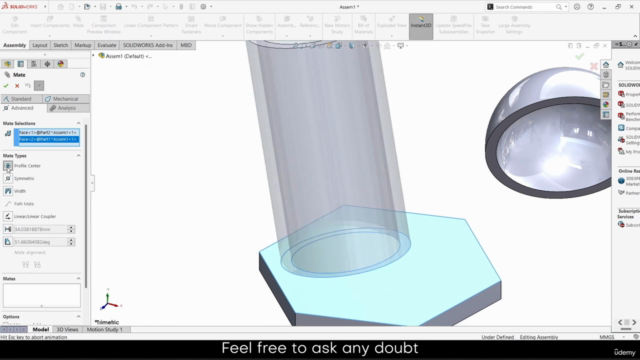Open the Analysis mates tab
Image resolution: width=640 pixels, height=360 pixels.
(68, 108)
